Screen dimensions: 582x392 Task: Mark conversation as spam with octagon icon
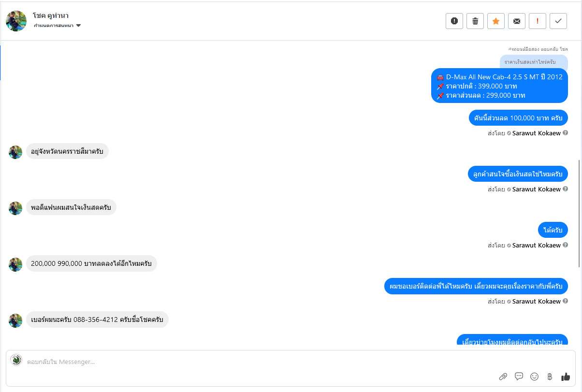454,21
